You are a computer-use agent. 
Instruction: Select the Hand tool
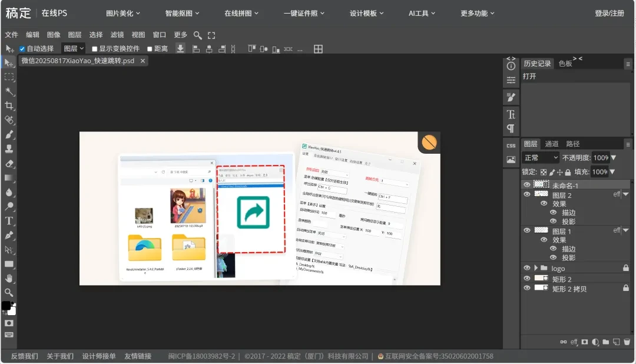[x=9, y=278]
